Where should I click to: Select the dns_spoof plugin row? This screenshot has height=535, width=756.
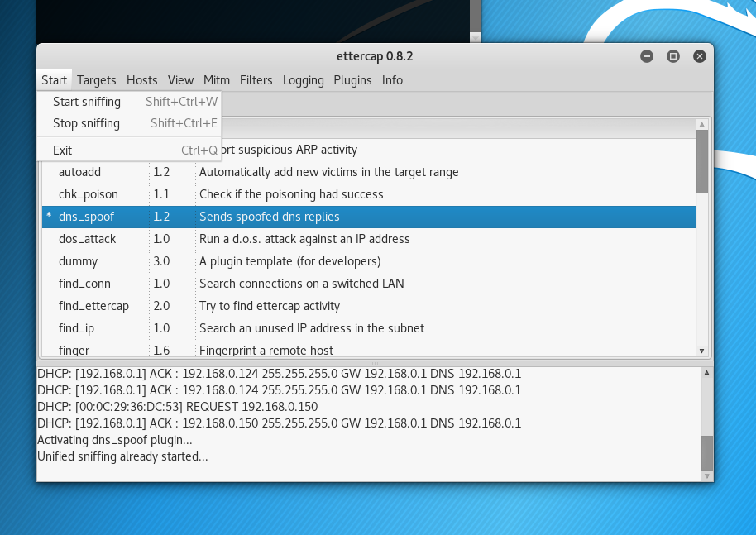click(370, 217)
